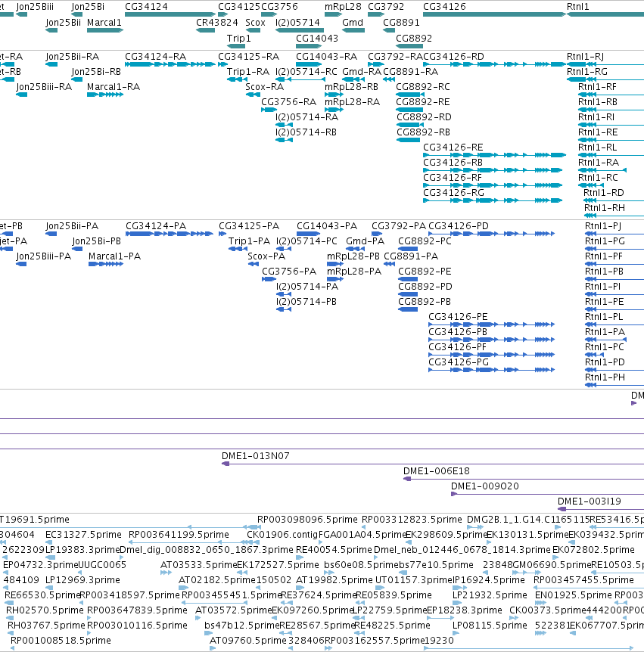Click the CR43824 gene label
This screenshot has width=644, height=652.
click(x=216, y=23)
